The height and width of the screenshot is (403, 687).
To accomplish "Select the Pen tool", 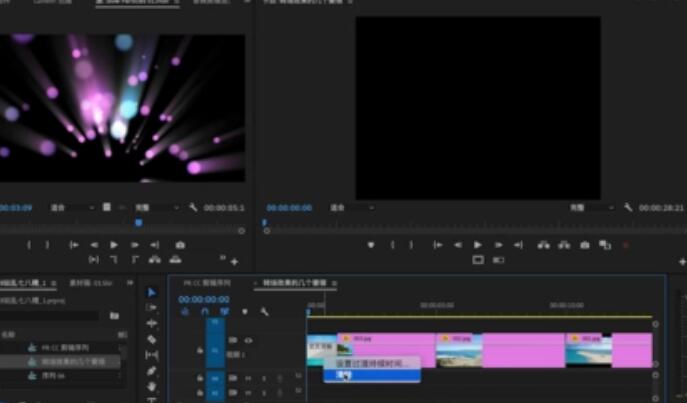I will 152,371.
